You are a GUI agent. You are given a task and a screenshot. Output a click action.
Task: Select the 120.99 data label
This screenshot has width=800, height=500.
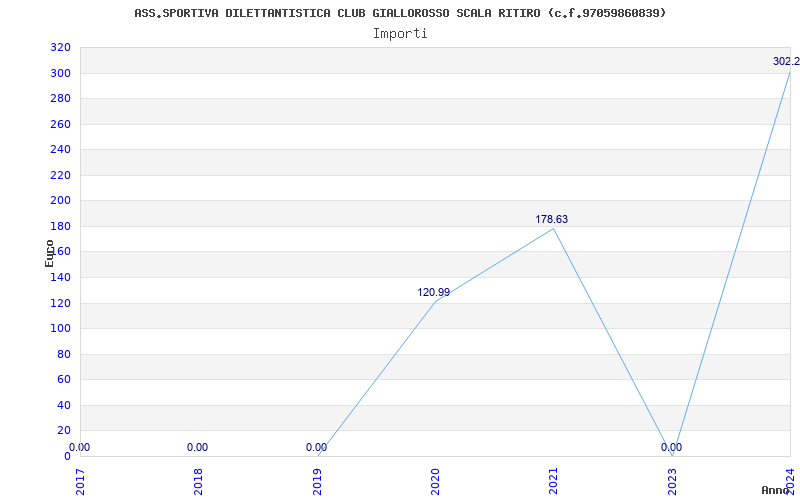434,292
